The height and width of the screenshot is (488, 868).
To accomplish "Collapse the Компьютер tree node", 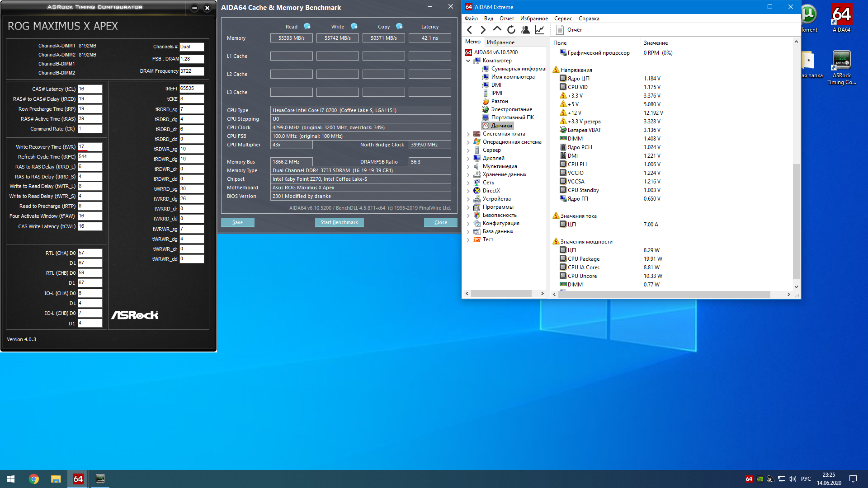I will 468,61.
